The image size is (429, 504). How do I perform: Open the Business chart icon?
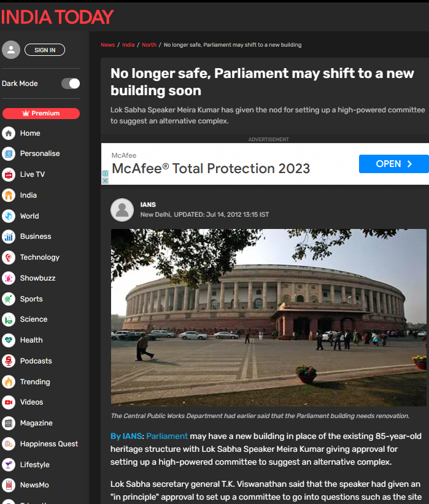[x=9, y=236]
